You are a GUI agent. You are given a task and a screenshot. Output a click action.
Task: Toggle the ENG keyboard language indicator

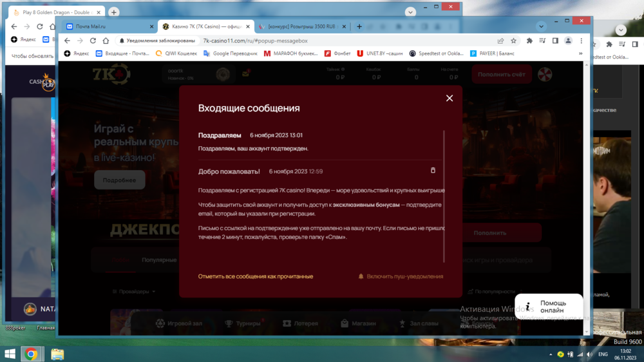603,354
